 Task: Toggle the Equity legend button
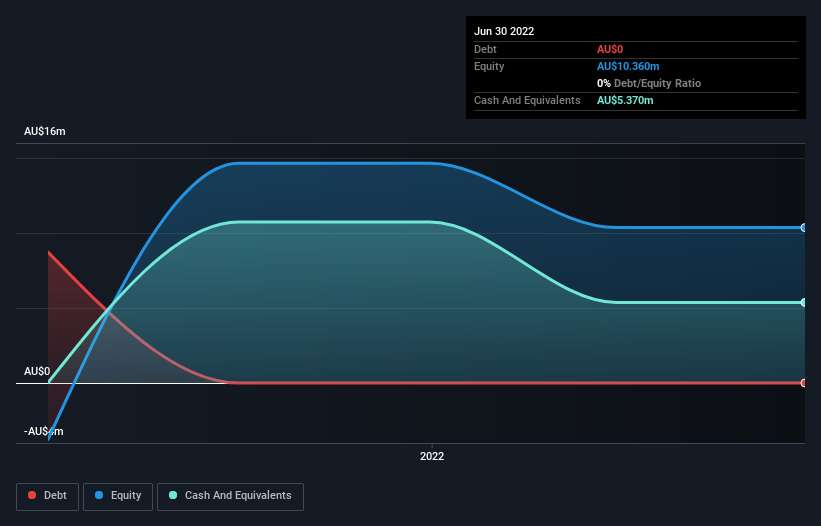(118, 496)
